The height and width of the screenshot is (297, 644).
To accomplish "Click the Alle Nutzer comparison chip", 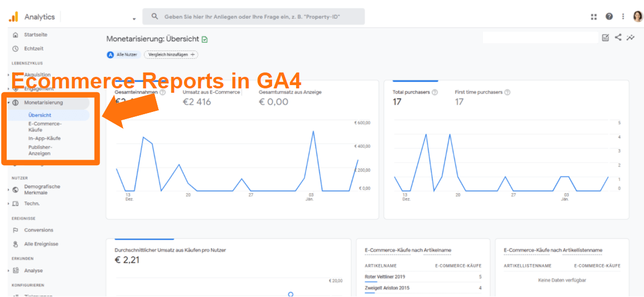I will pyautogui.click(x=124, y=55).
